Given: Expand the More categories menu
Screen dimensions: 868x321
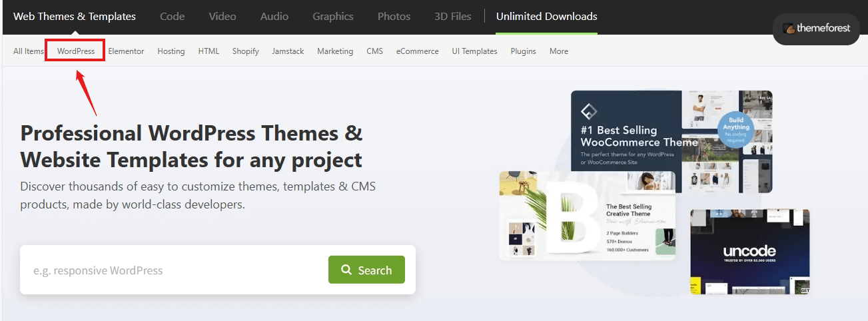Looking at the screenshot, I should point(559,51).
